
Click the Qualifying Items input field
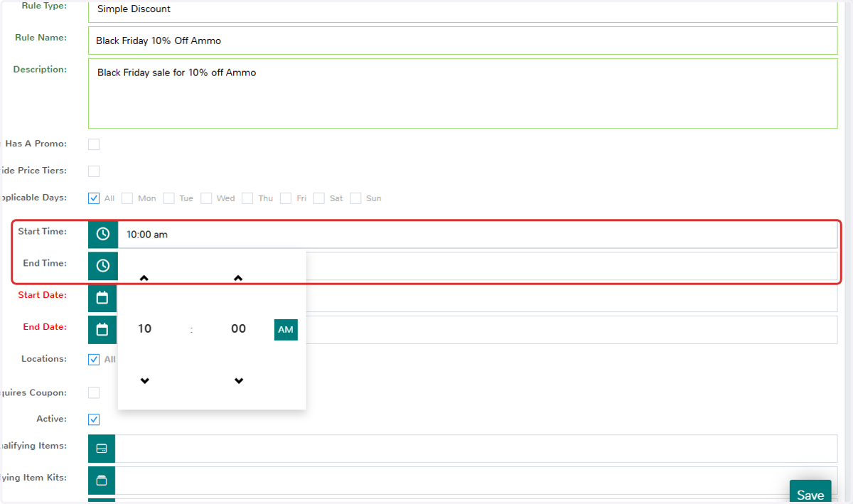(476, 449)
